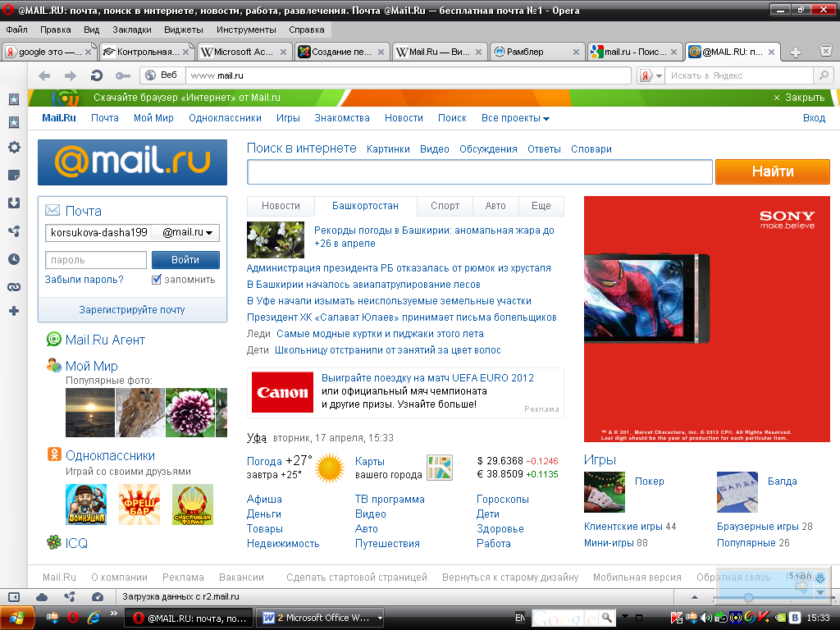This screenshot has width=840, height=630.
Task: Open the Еще news tab
Action: tap(541, 206)
